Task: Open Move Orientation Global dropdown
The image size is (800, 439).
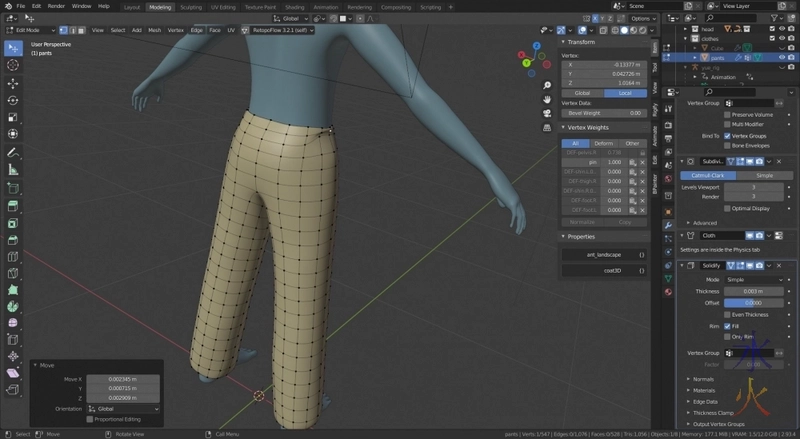Action: (123, 409)
